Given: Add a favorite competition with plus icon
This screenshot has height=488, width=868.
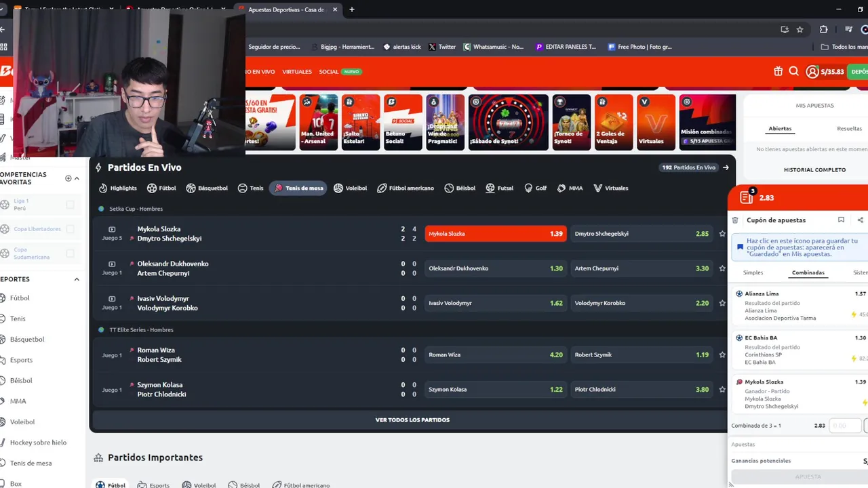Looking at the screenshot, I should (x=68, y=178).
